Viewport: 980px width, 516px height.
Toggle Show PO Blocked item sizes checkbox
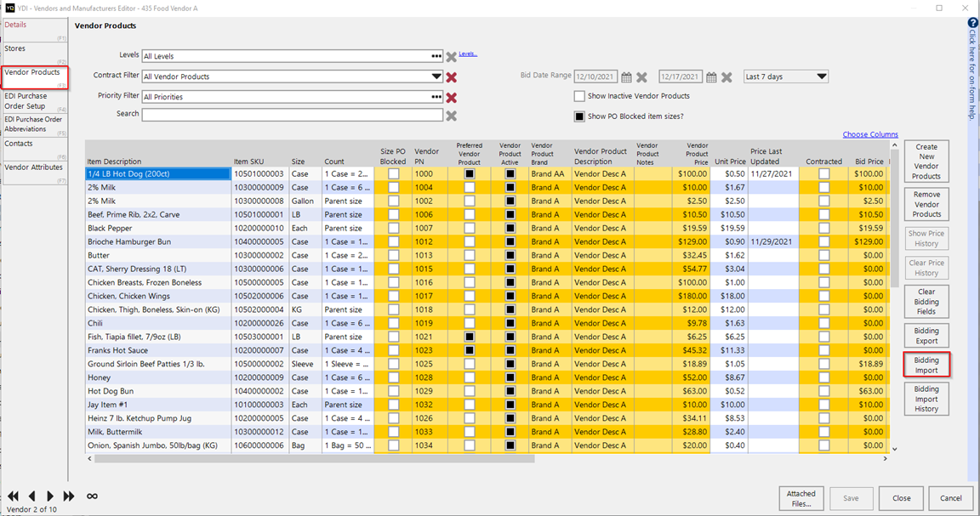click(579, 116)
